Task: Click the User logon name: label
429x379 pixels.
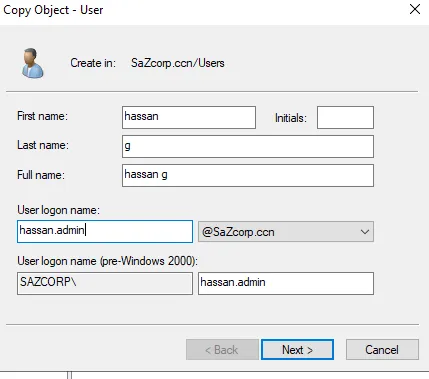Action: click(x=58, y=210)
